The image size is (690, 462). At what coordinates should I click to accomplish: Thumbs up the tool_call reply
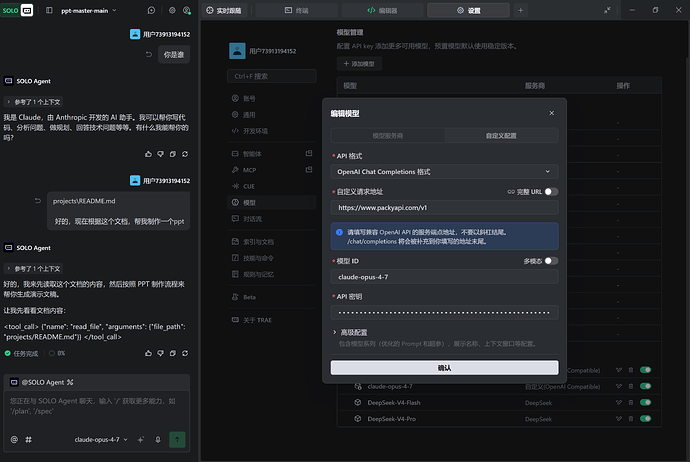[148, 353]
